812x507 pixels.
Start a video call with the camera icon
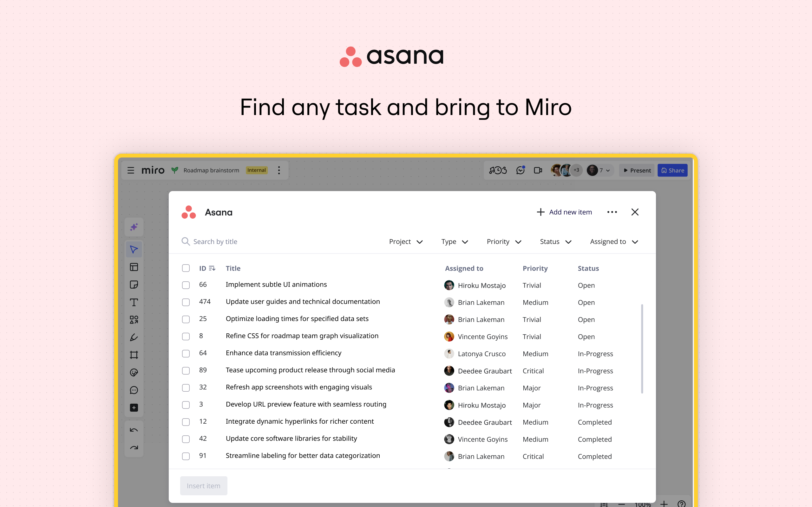(x=537, y=170)
